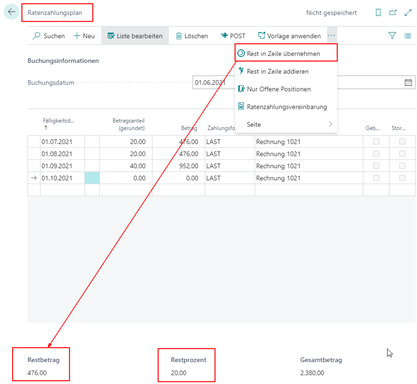Viewport: 417px width, 384px height.
Task: Open the Suchen search tool
Action: 49,36
